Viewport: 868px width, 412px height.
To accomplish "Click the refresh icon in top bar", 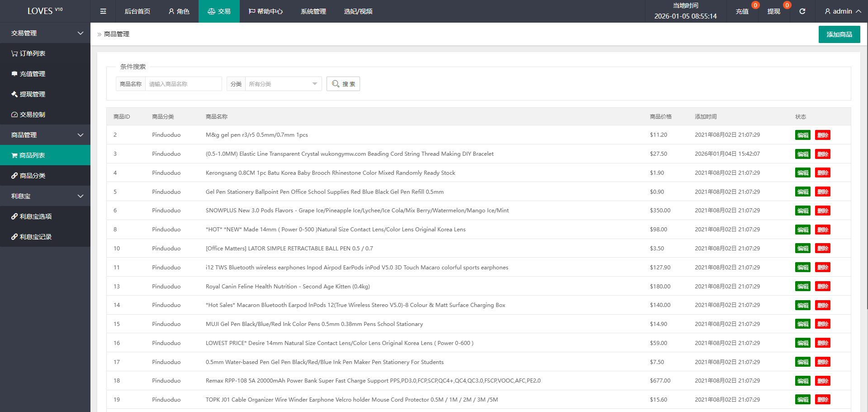I will point(802,11).
